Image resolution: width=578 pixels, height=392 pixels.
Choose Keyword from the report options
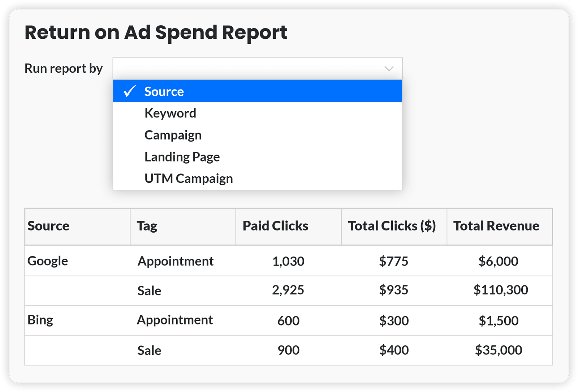pos(170,113)
